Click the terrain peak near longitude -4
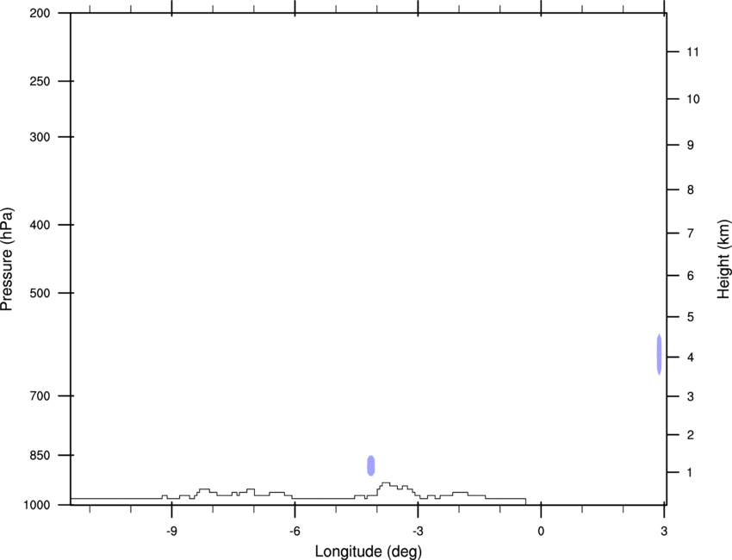 [x=386, y=484]
